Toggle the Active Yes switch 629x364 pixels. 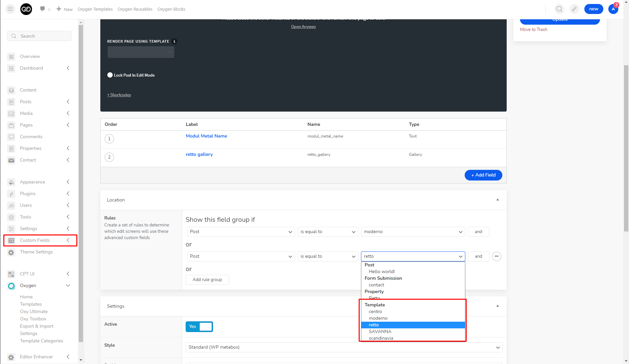(x=199, y=327)
